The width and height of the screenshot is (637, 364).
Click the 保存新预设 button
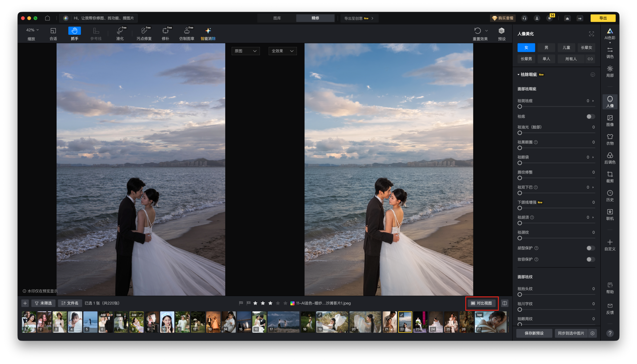pos(534,333)
